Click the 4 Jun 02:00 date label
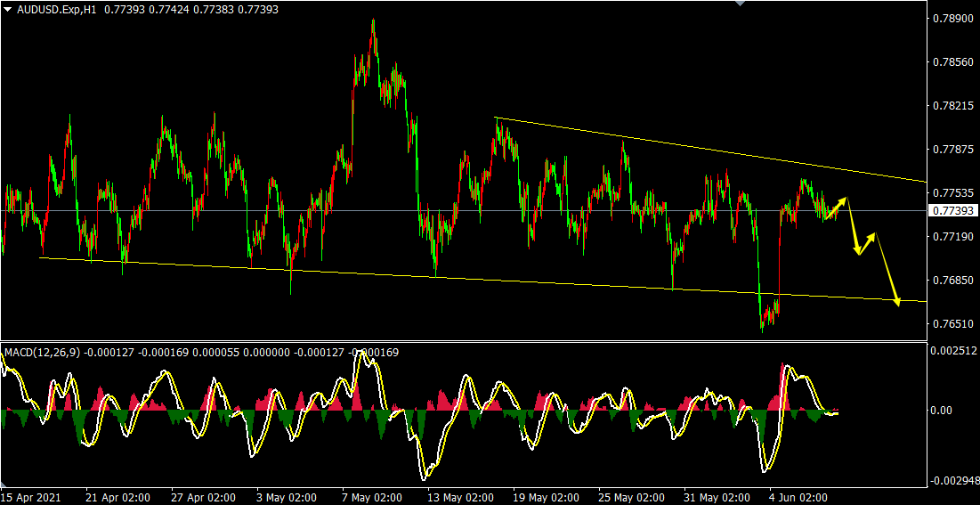 [798, 497]
